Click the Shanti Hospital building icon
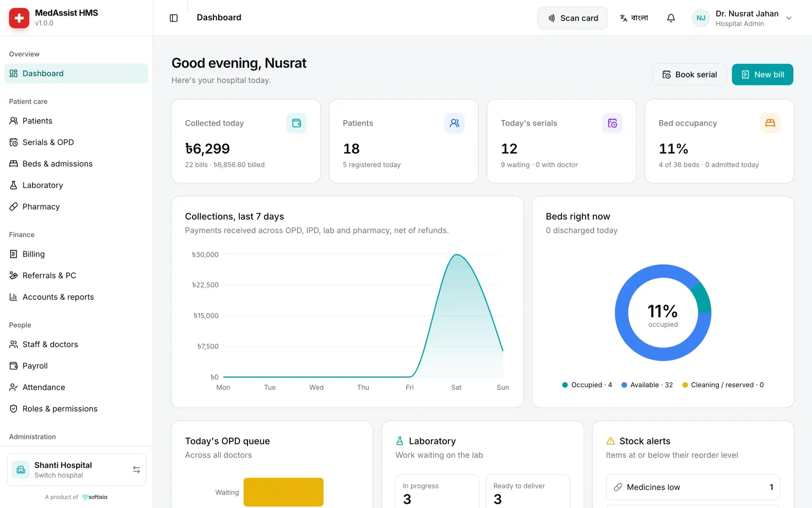 coord(21,469)
